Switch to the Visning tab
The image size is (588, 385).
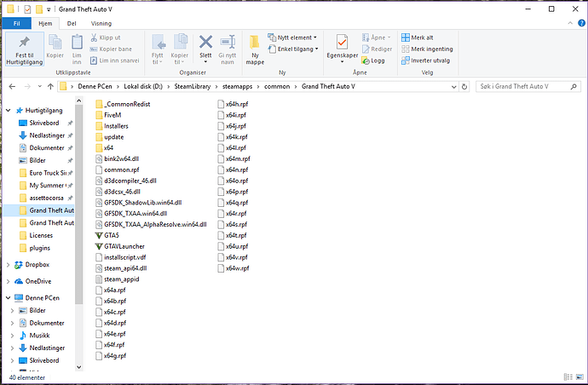[101, 23]
